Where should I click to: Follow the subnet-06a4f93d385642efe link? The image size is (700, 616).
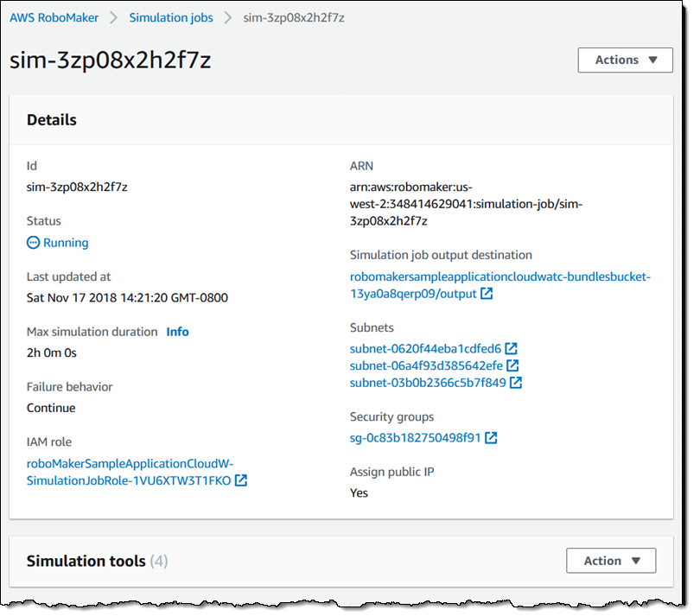click(425, 365)
